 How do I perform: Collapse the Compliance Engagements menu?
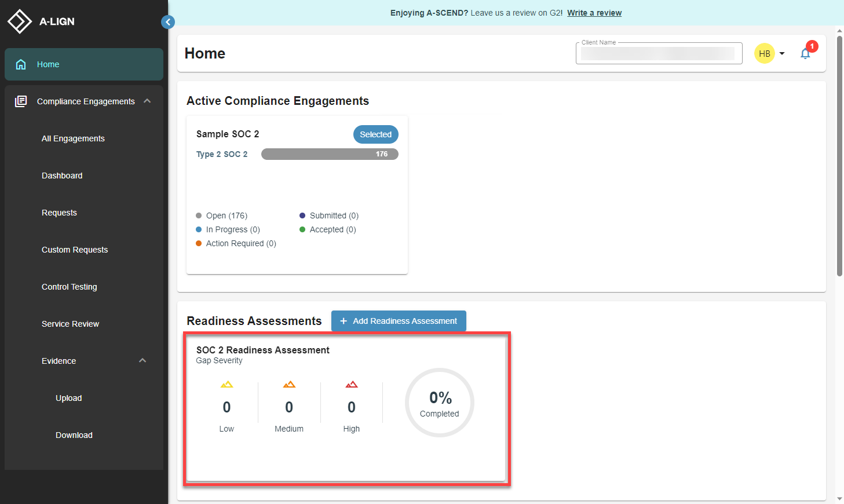(x=147, y=101)
